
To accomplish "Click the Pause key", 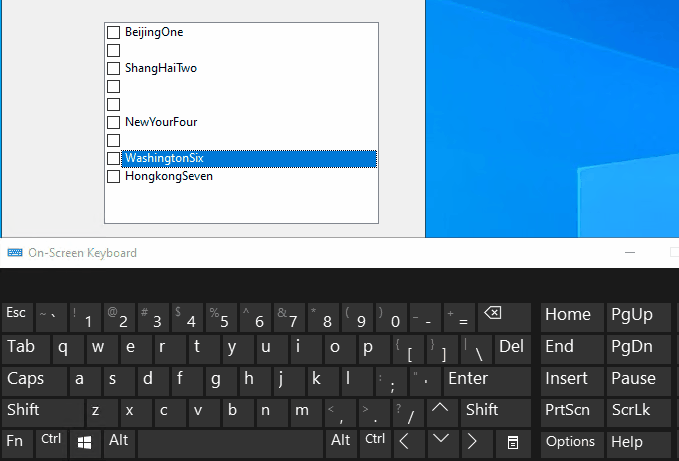I will click(x=638, y=380).
